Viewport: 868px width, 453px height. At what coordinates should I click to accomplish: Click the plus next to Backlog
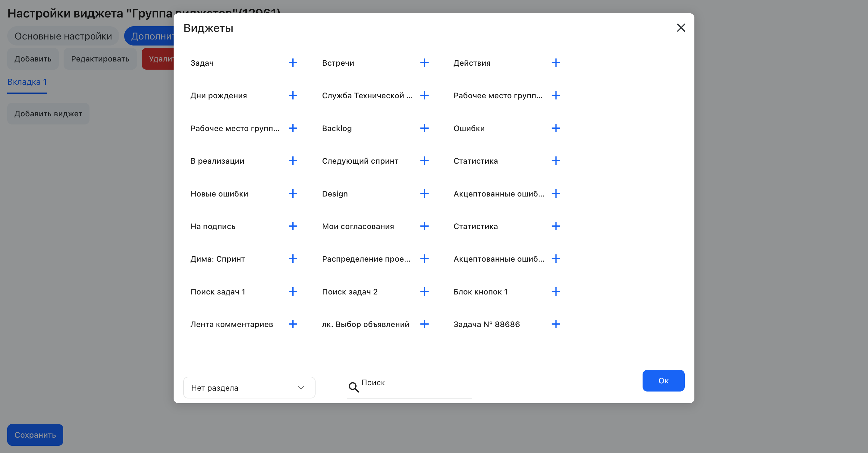click(x=424, y=128)
